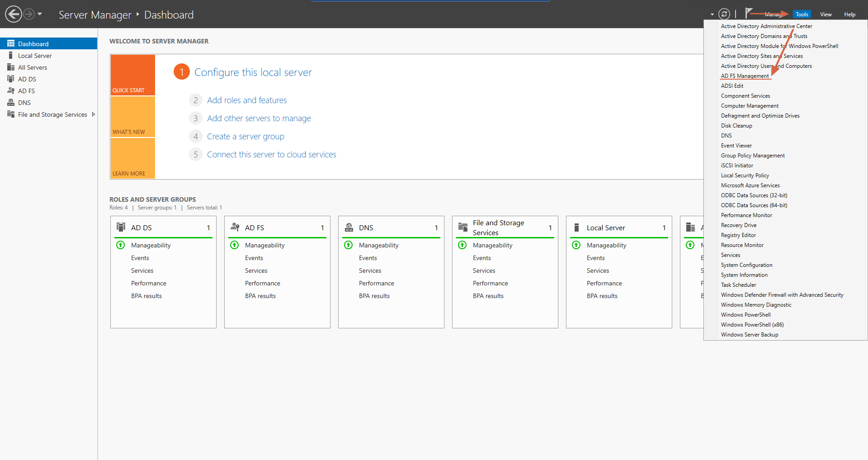This screenshot has width=868, height=460.
Task: Open Events in Local Server tile
Action: click(596, 258)
